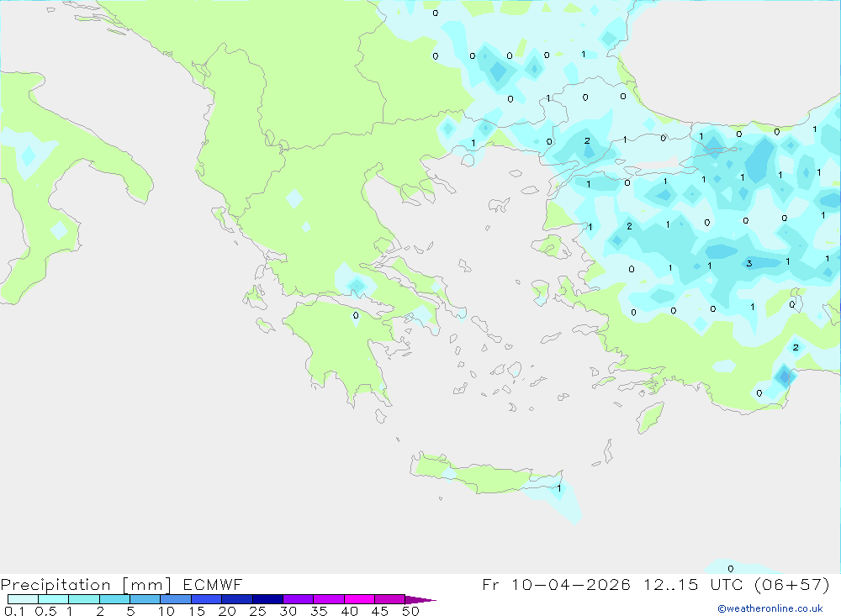Click the precipitation value '3' on the map
This screenshot has width=841, height=616.
pos(749,263)
